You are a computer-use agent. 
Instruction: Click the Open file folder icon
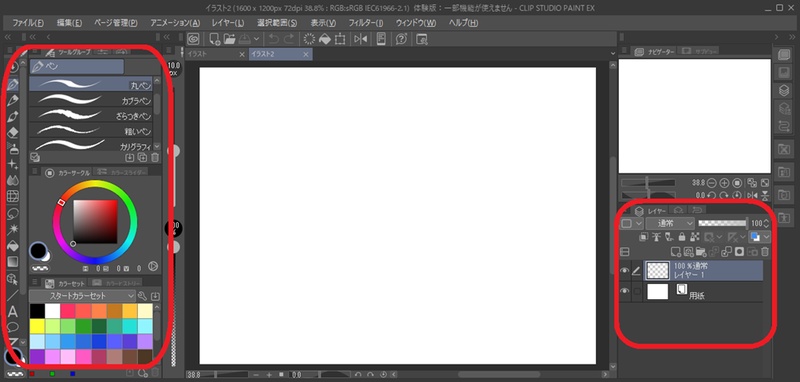click(x=230, y=39)
